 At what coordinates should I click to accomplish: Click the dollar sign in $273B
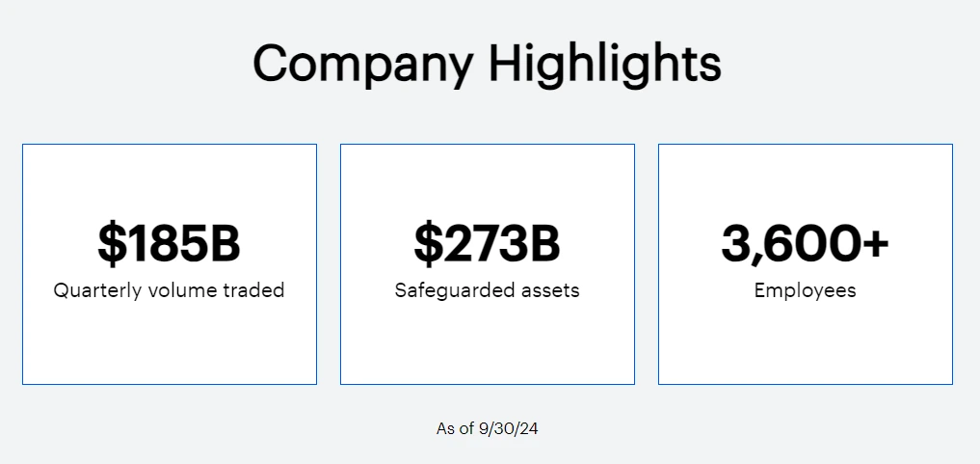428,243
